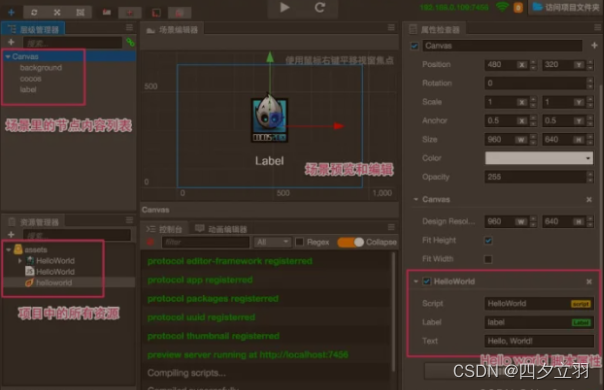Click the Label reference field

pyautogui.click(x=539, y=322)
